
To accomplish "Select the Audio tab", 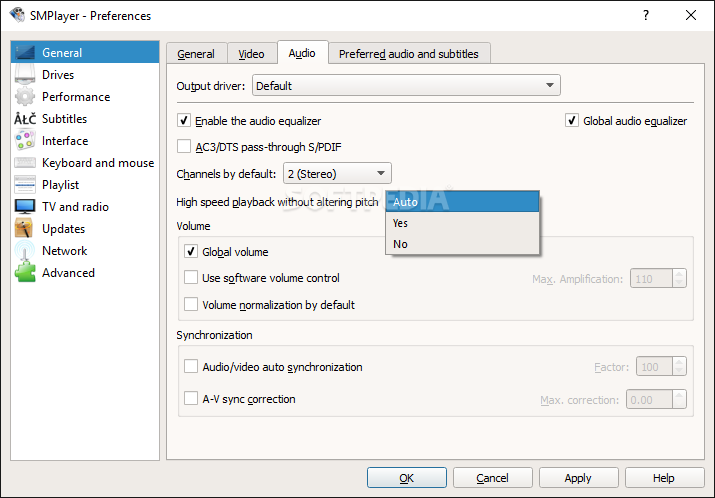I will [302, 53].
